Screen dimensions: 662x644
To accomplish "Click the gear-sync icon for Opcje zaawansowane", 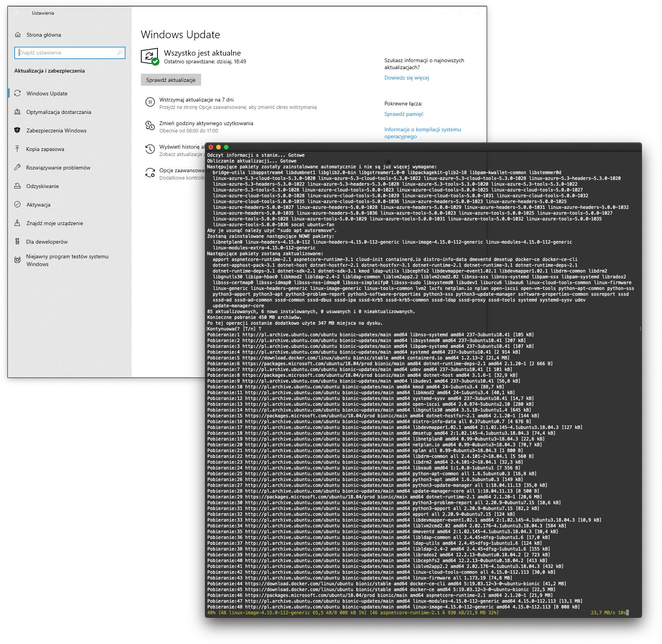I will click(150, 173).
